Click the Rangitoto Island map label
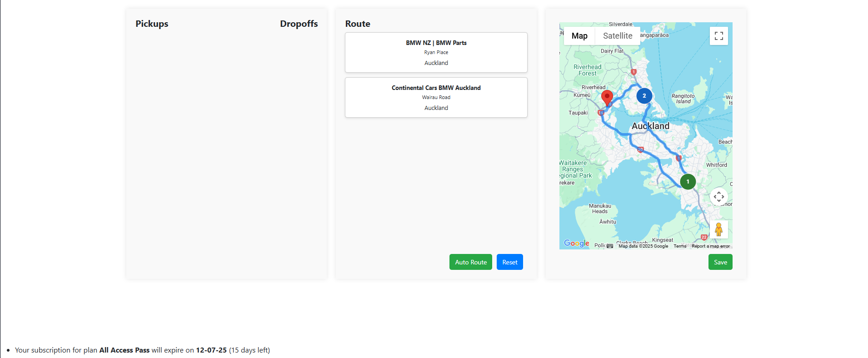 (683, 99)
